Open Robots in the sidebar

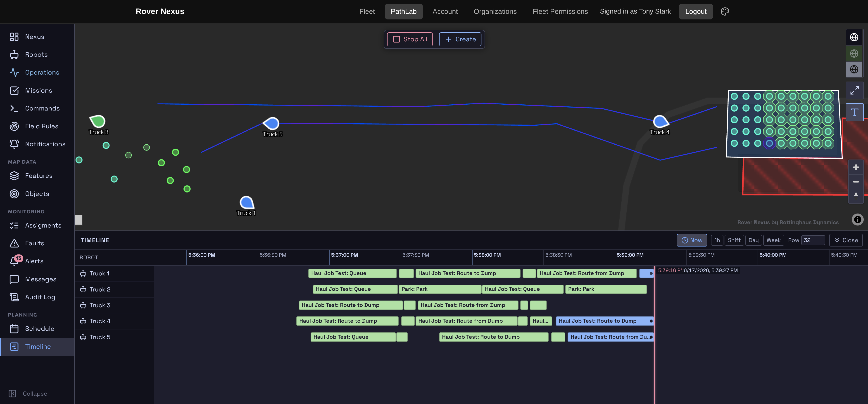click(37, 54)
